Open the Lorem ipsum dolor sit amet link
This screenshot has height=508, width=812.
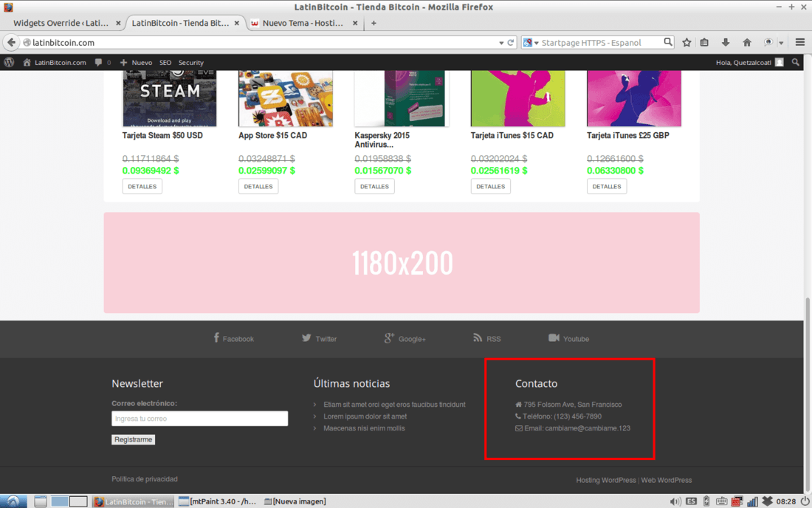(365, 416)
